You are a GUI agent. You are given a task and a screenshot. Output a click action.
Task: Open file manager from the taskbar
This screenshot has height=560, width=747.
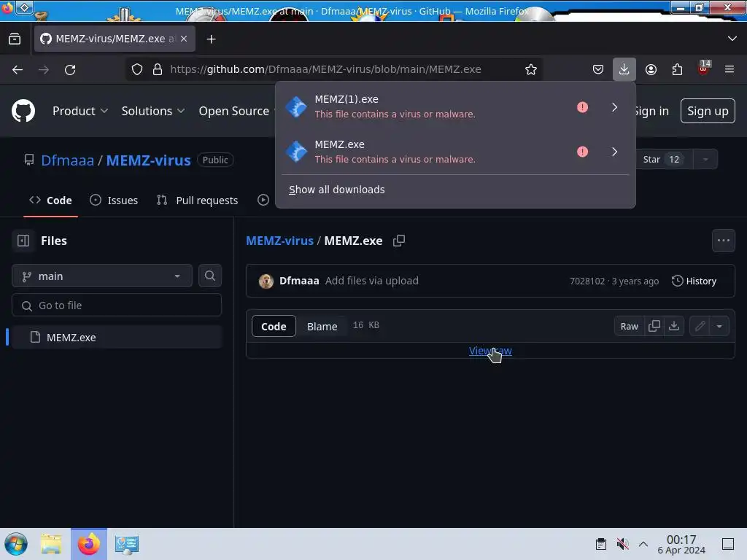coord(51,544)
